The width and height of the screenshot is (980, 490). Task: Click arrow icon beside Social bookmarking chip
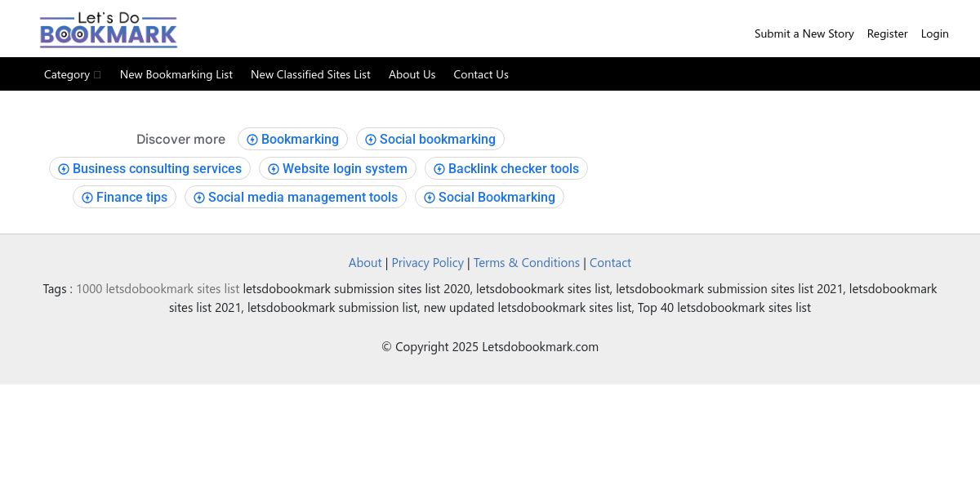371,140
